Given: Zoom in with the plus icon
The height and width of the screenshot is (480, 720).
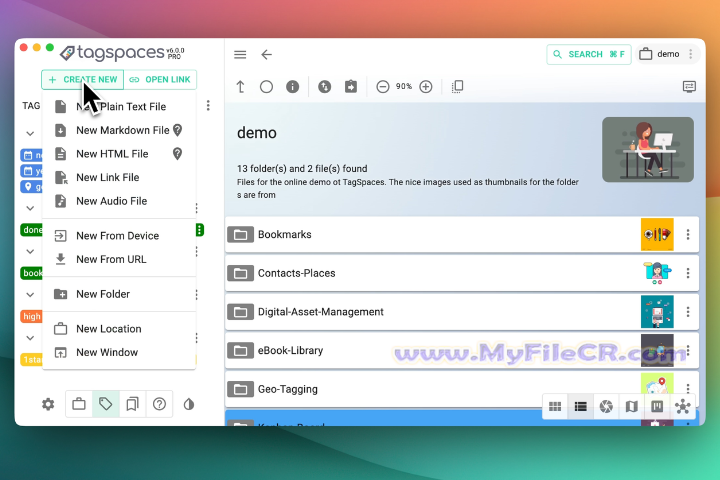Looking at the screenshot, I should 426,86.
